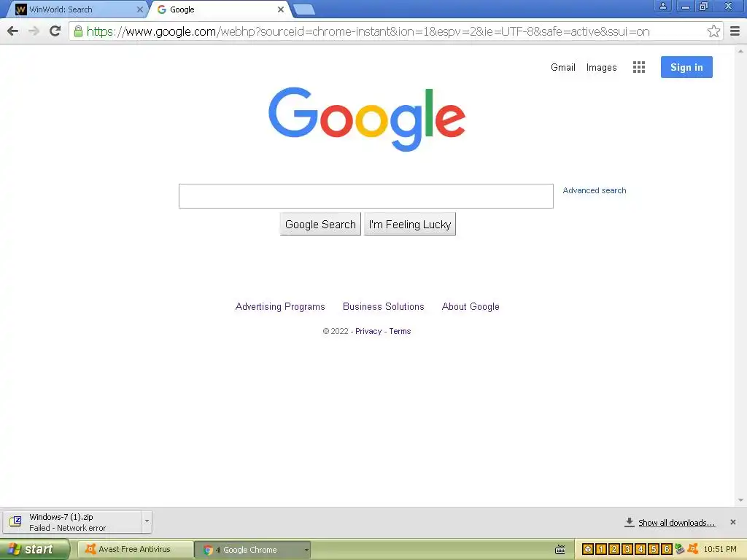Close the downloads bar

[732, 522]
